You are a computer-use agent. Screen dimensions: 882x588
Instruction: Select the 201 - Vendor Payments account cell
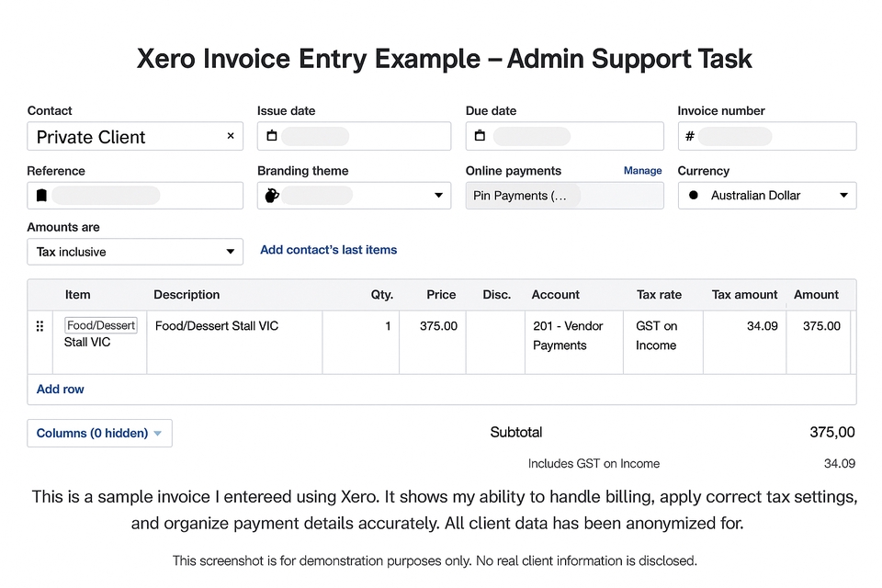pyautogui.click(x=573, y=335)
